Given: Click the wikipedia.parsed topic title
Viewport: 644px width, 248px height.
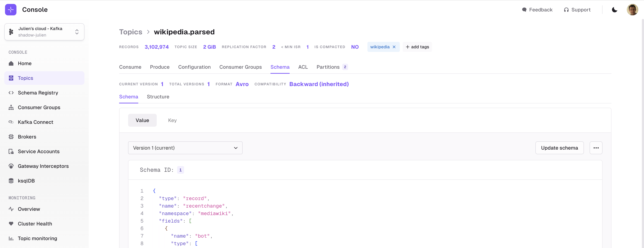Looking at the screenshot, I should [x=184, y=32].
